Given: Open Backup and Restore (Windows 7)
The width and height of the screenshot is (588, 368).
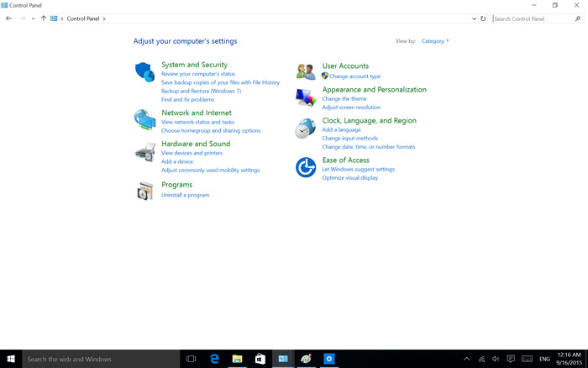Looking at the screenshot, I should point(201,91).
